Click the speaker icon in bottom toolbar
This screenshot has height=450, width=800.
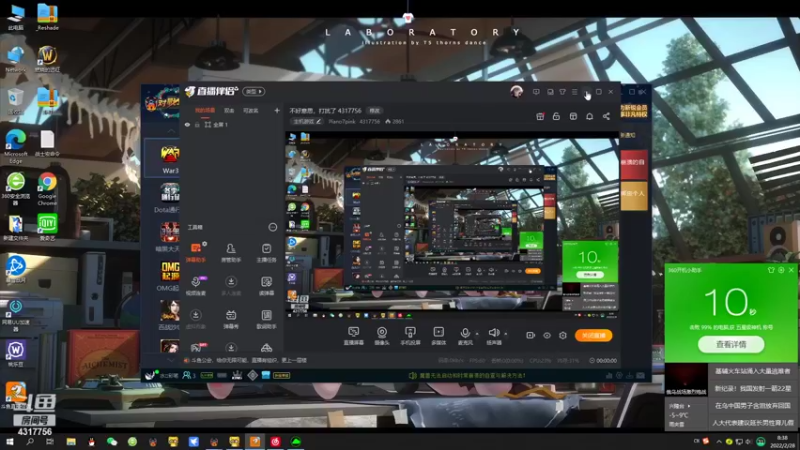tap(493, 333)
